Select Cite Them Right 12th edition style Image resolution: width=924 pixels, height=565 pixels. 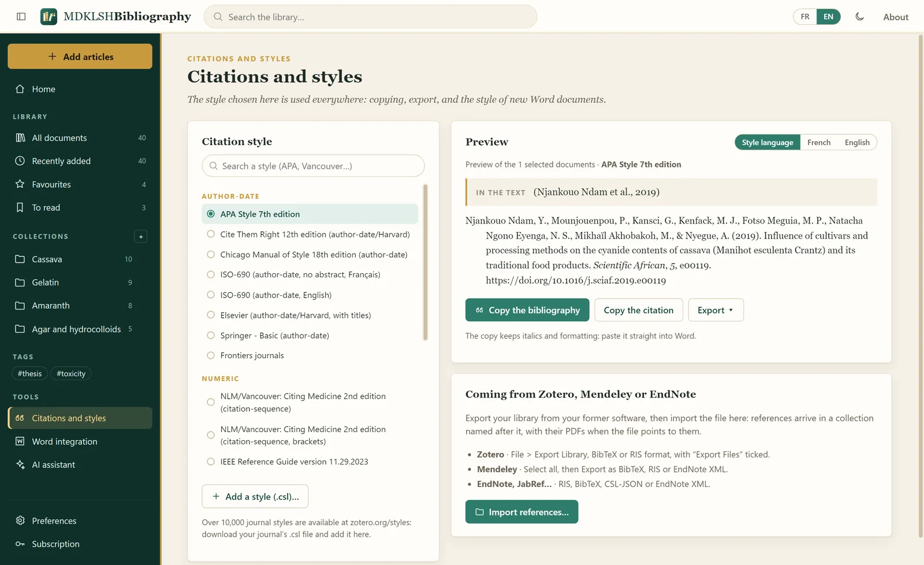coord(310,234)
